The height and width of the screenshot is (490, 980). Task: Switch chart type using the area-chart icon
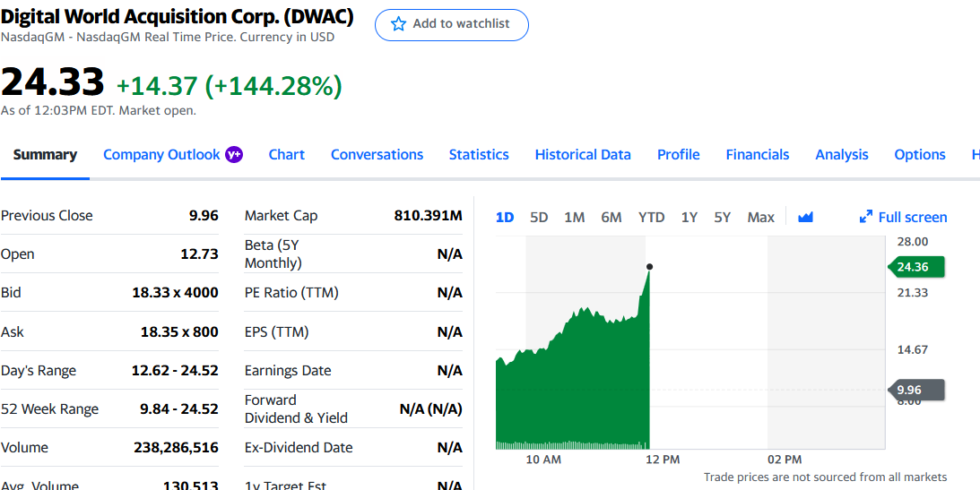pyautogui.click(x=806, y=217)
